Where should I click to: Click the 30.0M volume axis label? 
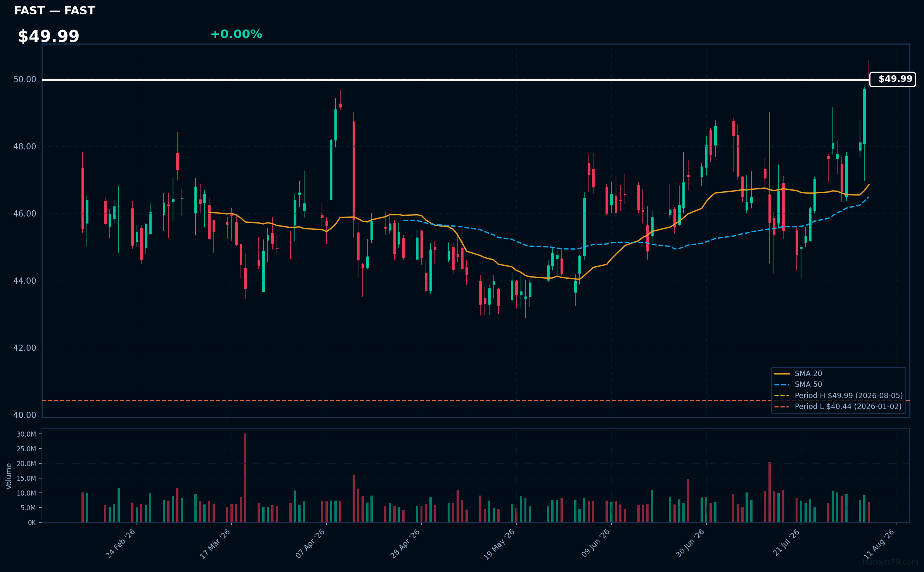26,434
